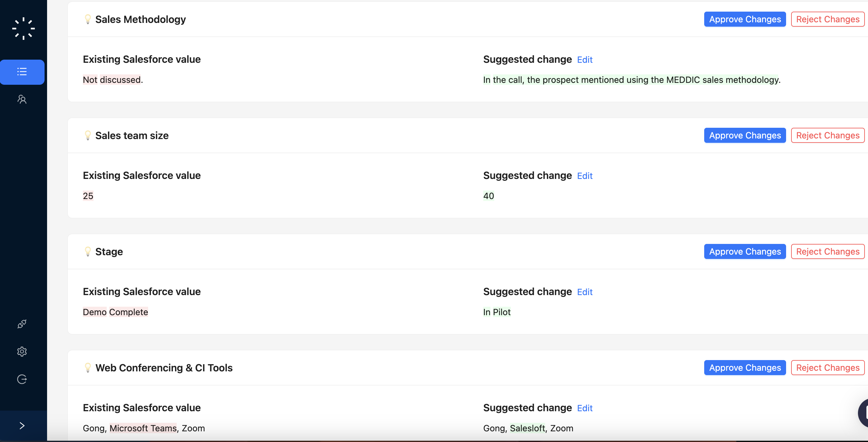Reject changes for Sales Methodology
868x442 pixels.
click(827, 19)
